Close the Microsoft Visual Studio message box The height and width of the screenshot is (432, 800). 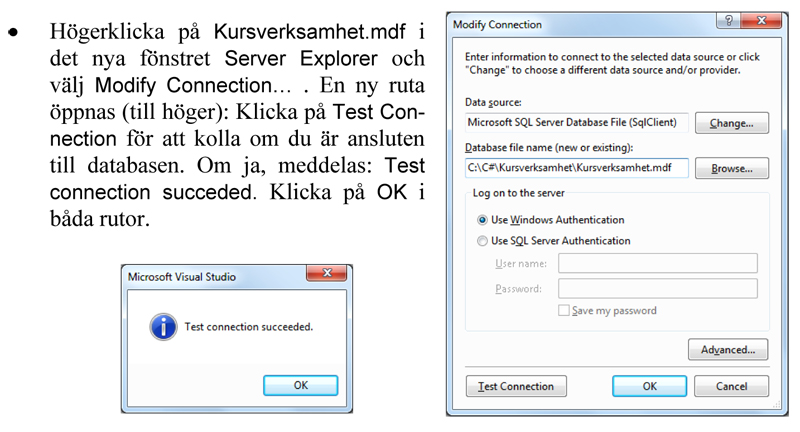328,275
